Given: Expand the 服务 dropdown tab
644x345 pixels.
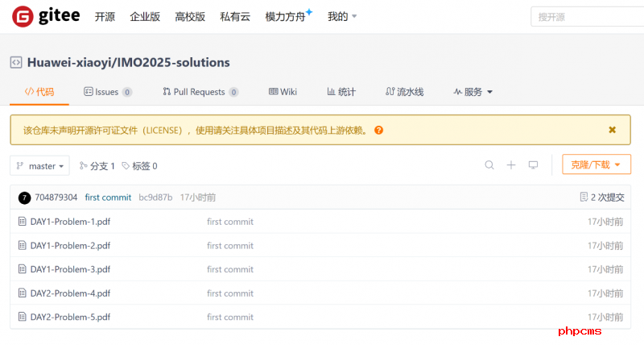Looking at the screenshot, I should pyautogui.click(x=473, y=92).
